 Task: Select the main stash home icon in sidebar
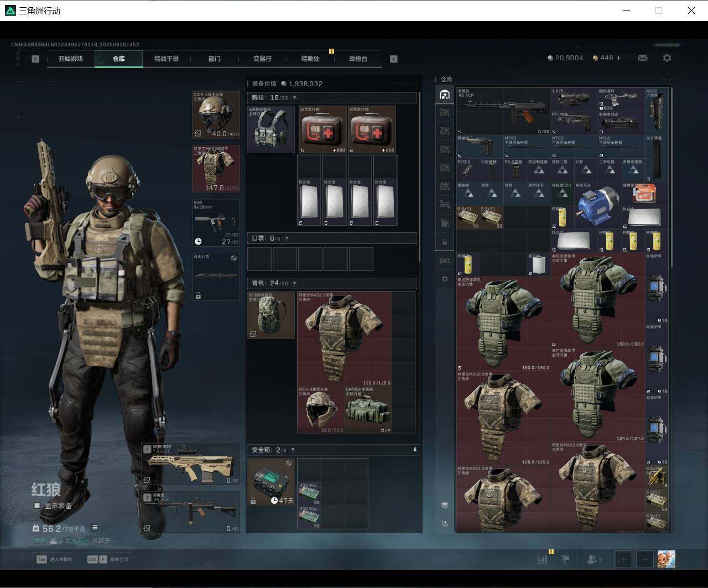click(x=445, y=95)
